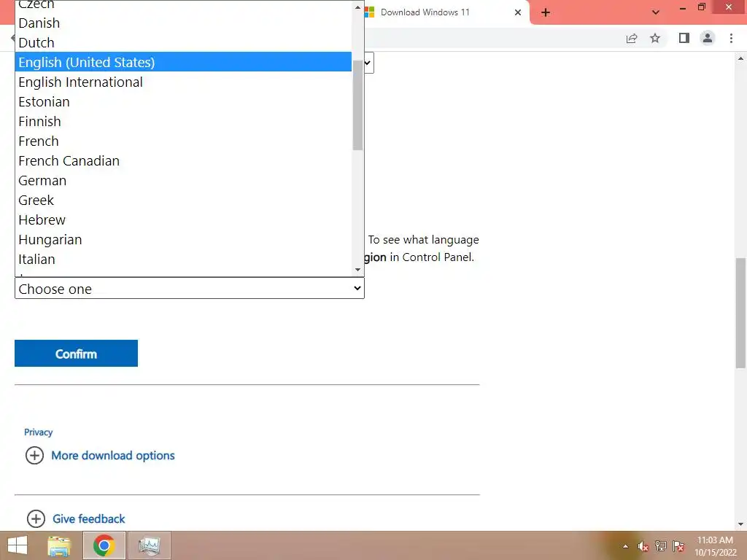This screenshot has width=747, height=560.
Task: Click the language list scrollbar thumb
Action: coord(357,105)
